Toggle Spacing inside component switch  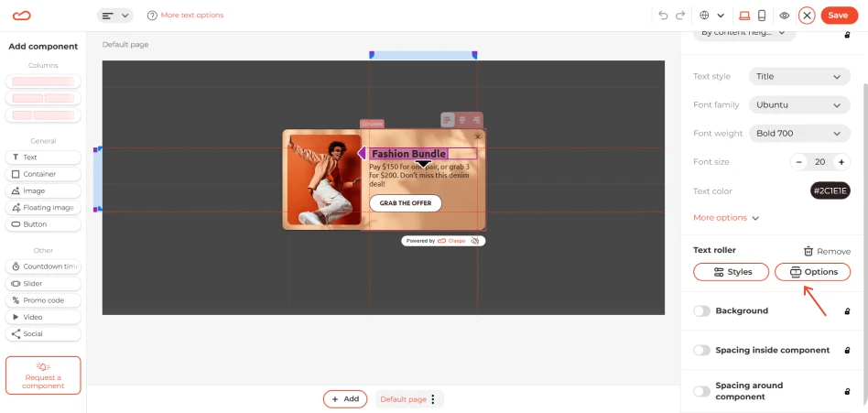[702, 351]
